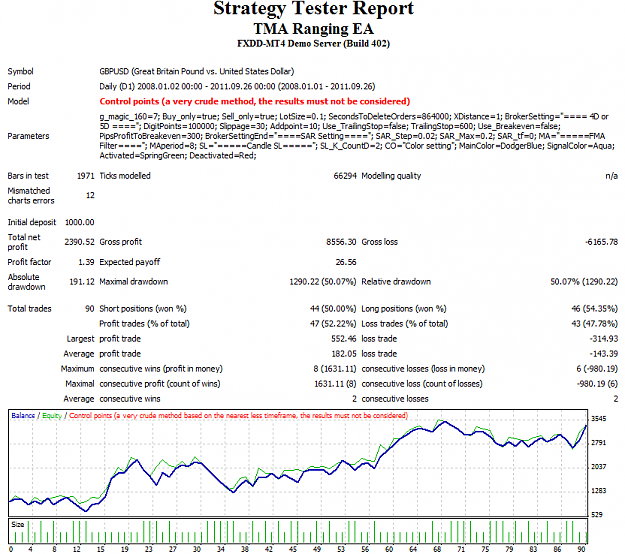Click average profit trade value '182.05'
Viewport: 625px width, 554px height.
point(344,354)
